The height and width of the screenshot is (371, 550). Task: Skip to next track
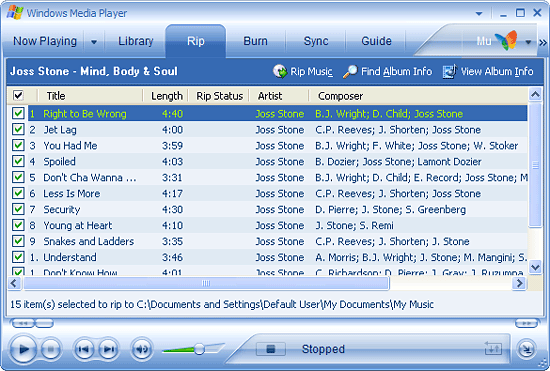109,349
